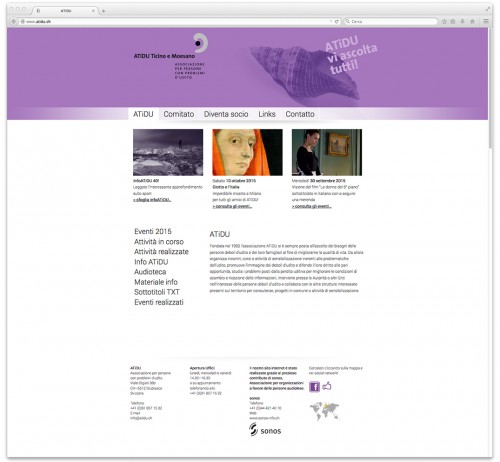Reload the page with the refresh icon

coord(337,21)
